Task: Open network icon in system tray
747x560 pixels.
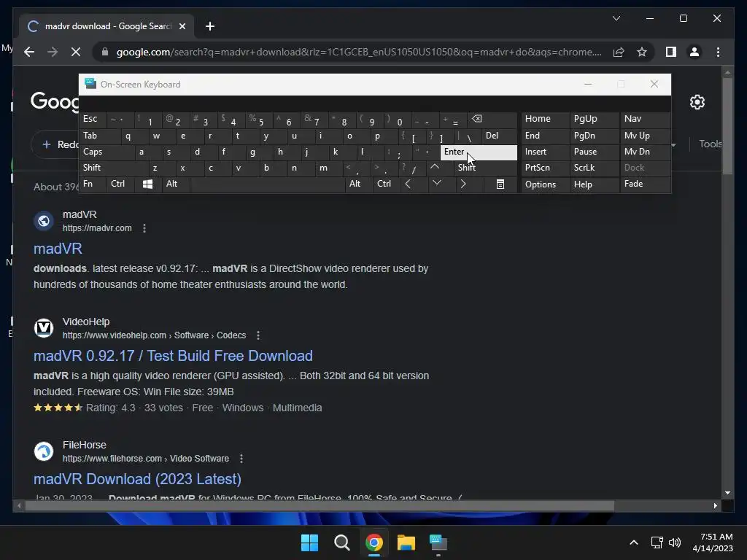Action: click(x=657, y=542)
